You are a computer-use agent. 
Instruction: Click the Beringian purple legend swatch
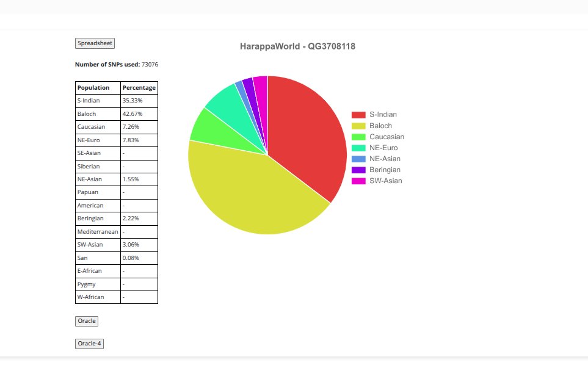(x=358, y=170)
